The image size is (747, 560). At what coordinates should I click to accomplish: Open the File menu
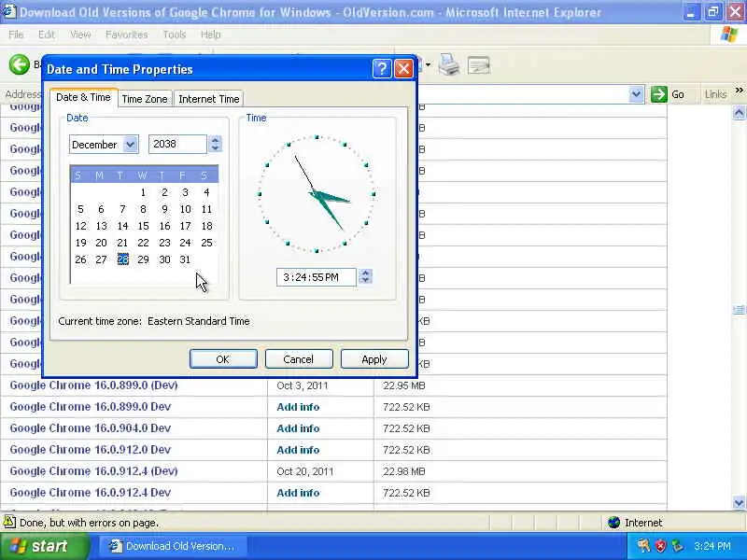coord(16,35)
